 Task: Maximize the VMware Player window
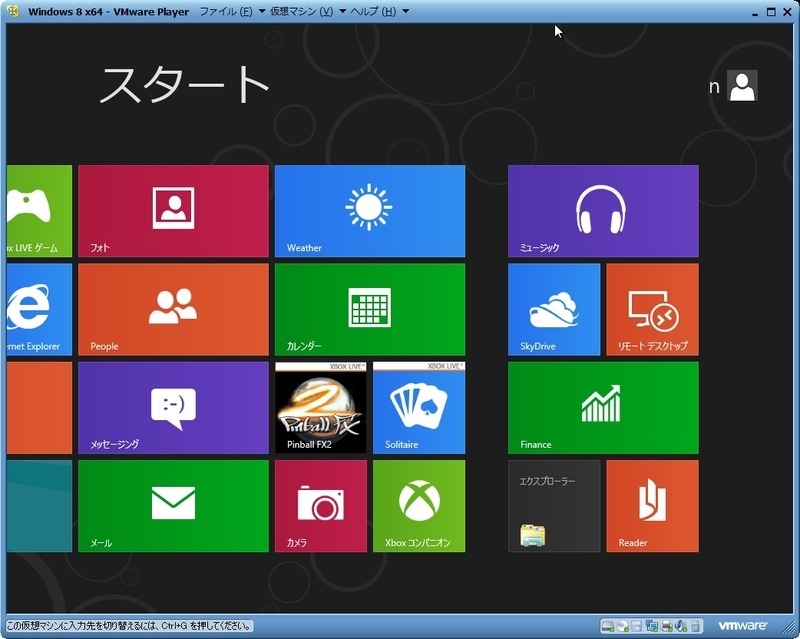(x=771, y=12)
